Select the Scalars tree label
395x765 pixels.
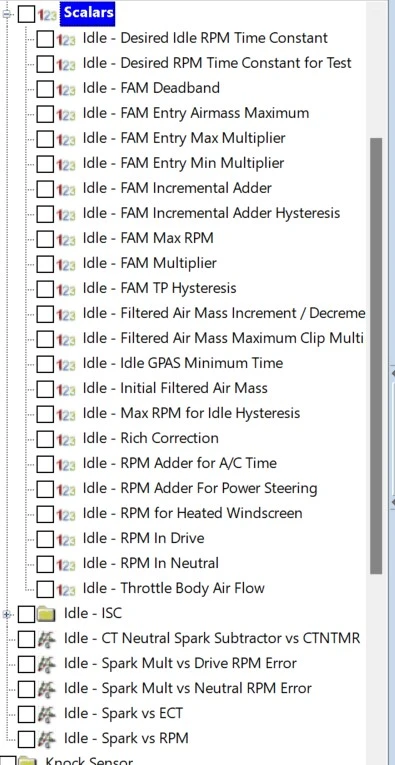[x=88, y=13]
